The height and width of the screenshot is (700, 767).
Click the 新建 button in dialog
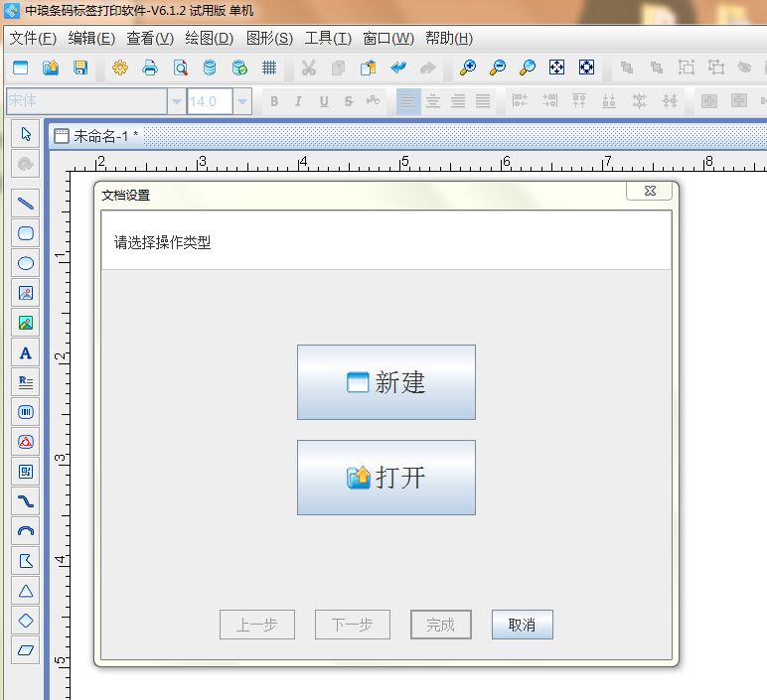(x=386, y=382)
